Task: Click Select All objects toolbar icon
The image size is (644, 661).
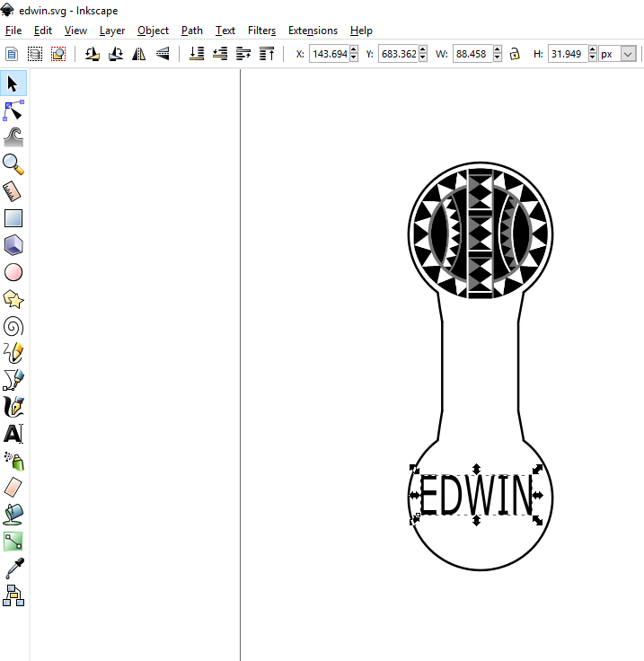Action: pyautogui.click(x=12, y=54)
